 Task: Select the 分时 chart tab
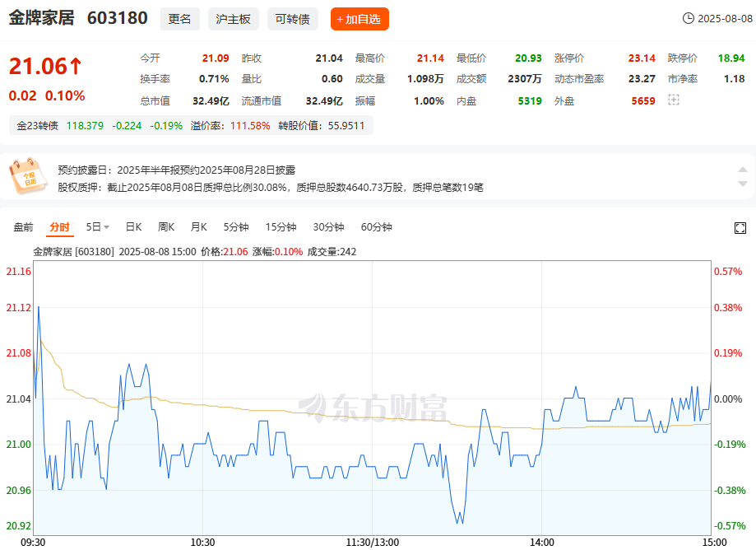(x=60, y=226)
